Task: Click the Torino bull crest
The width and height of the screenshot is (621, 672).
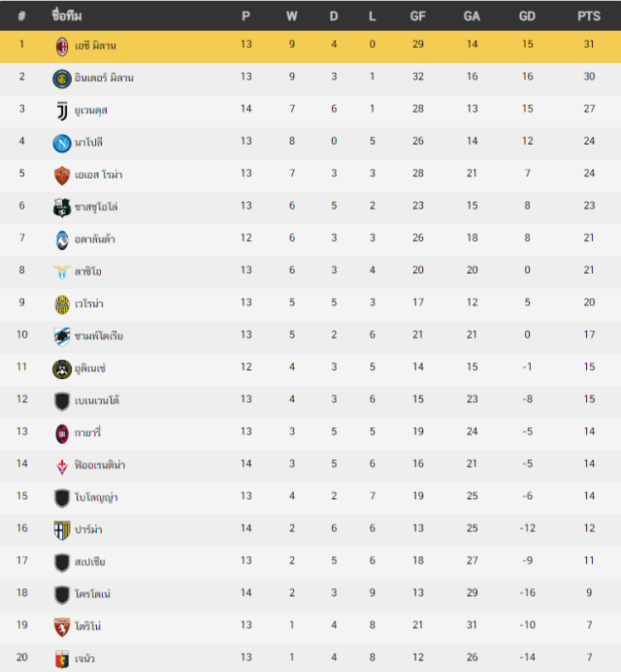Action: pyautogui.click(x=62, y=627)
